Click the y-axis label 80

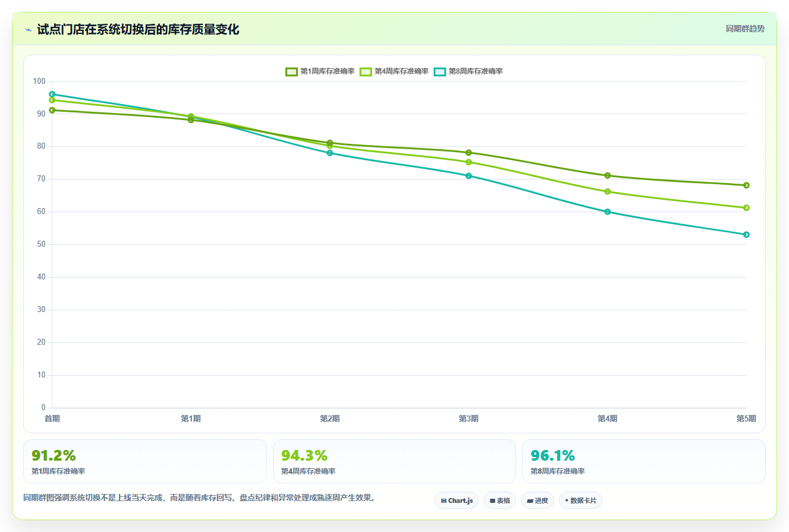(x=42, y=146)
